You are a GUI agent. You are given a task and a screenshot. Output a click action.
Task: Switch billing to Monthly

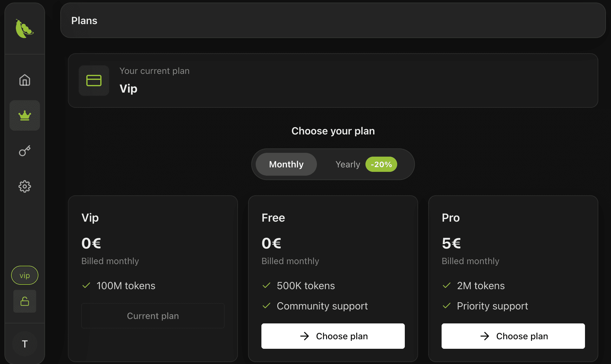(x=286, y=164)
